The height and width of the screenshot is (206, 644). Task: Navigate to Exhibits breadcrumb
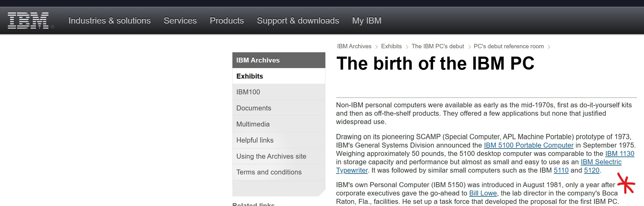pyautogui.click(x=391, y=46)
